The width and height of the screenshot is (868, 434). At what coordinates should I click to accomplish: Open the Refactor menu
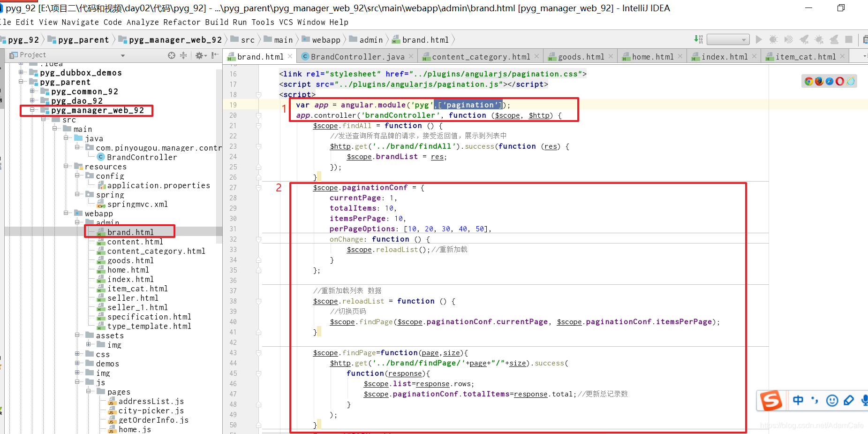click(182, 22)
